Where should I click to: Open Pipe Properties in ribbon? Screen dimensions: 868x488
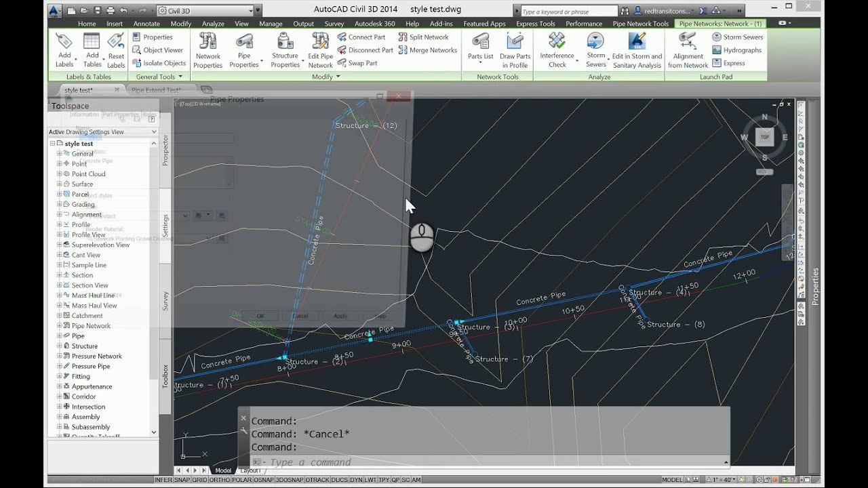(x=244, y=49)
